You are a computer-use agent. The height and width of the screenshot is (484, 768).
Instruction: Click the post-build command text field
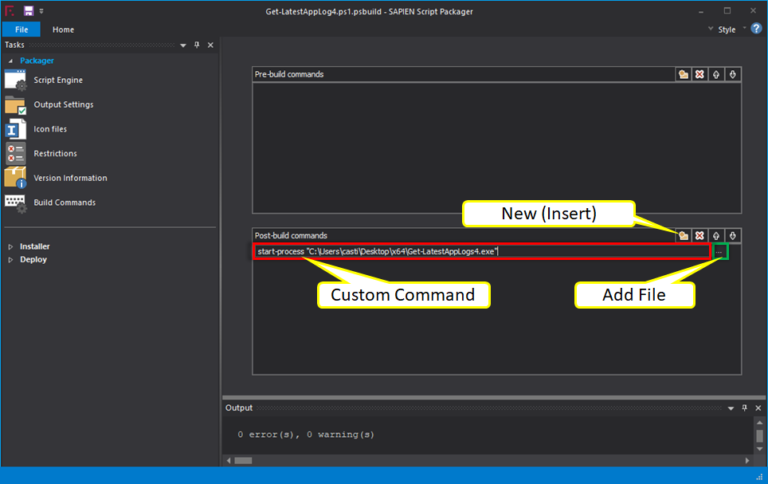482,252
